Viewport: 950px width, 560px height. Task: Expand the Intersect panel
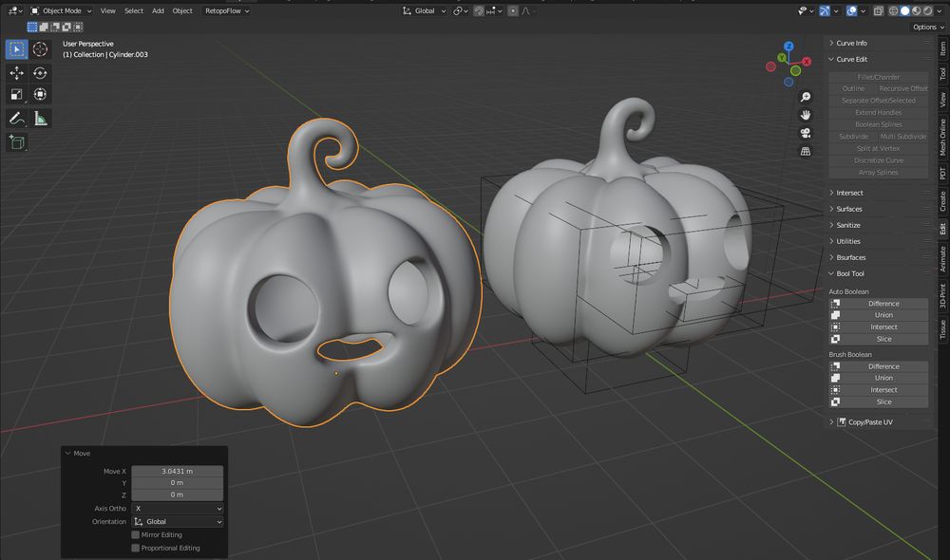(848, 192)
